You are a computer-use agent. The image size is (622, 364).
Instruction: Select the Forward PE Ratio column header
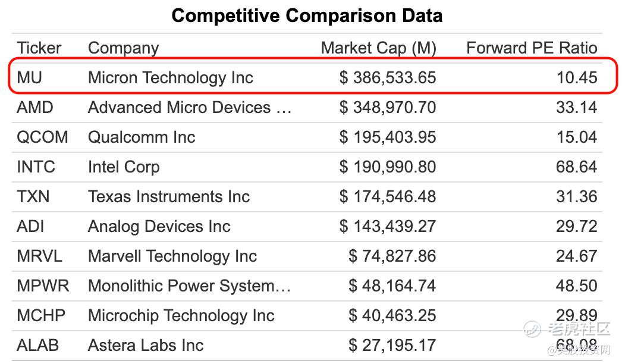[x=532, y=48]
